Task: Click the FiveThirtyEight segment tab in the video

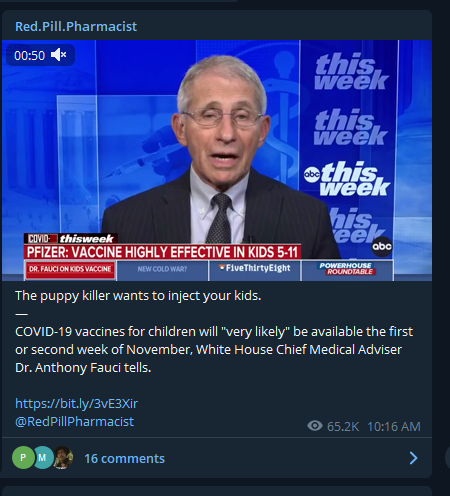Action: point(255,268)
